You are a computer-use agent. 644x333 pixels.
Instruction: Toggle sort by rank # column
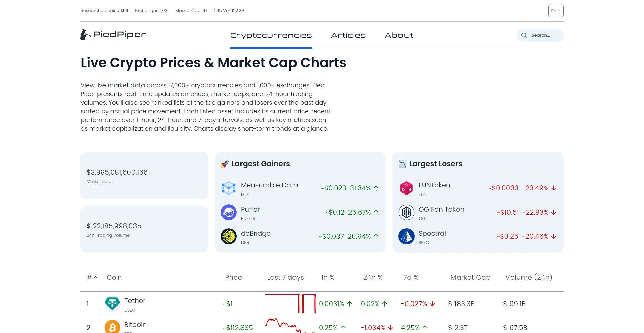(x=92, y=277)
